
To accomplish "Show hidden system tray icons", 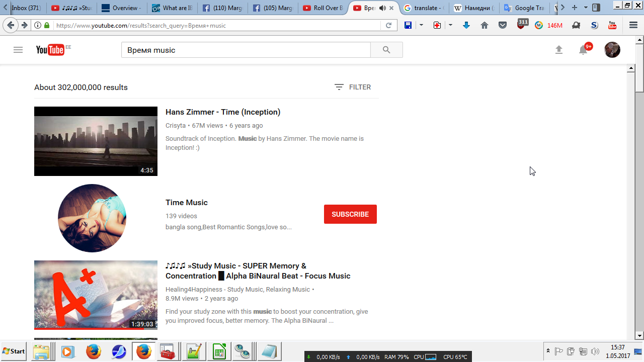I will click(548, 351).
